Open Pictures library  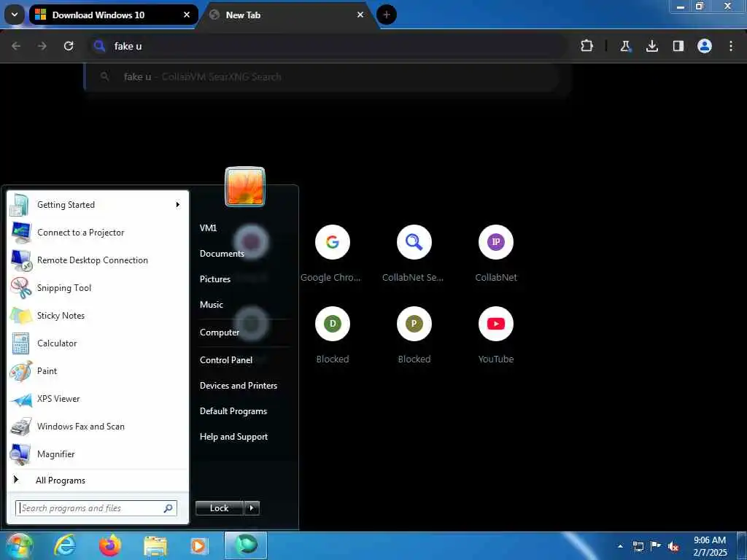[215, 279]
